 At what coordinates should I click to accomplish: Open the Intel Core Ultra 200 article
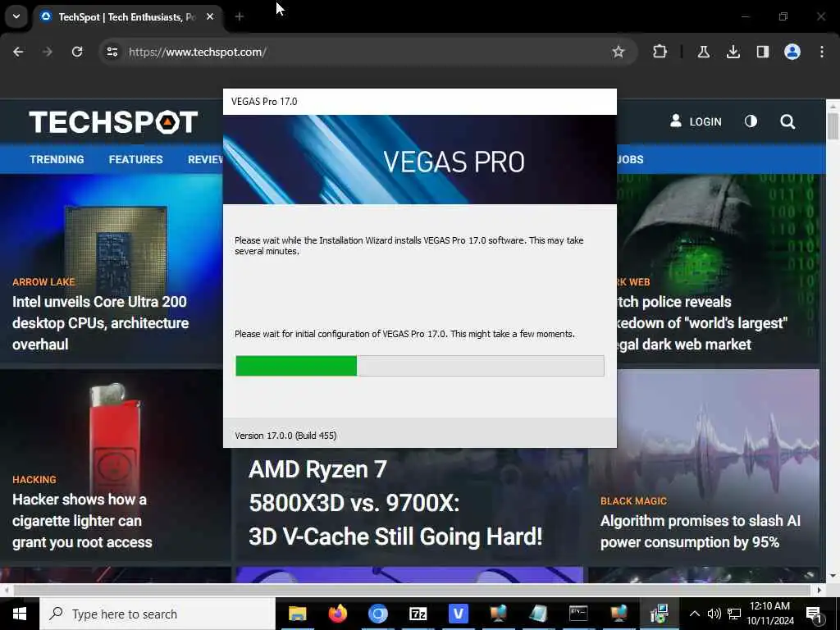pyautogui.click(x=101, y=323)
